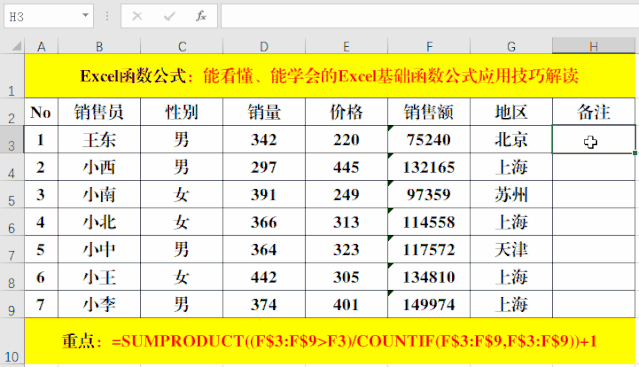Click sales amount cell 114558
Screen dimensions: 639x367
429,222
